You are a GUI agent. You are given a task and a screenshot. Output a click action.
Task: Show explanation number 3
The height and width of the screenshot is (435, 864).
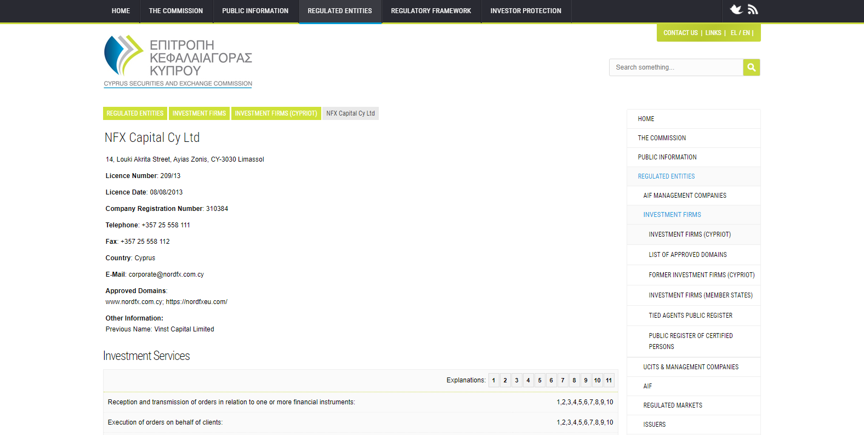click(x=517, y=380)
